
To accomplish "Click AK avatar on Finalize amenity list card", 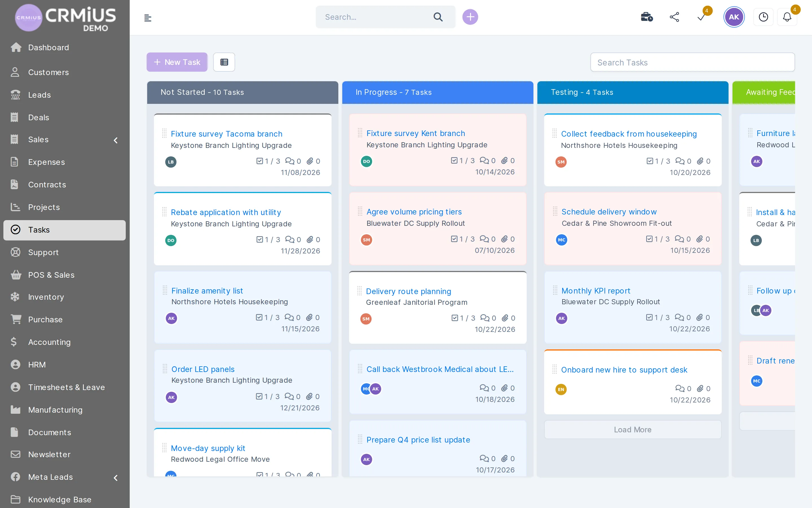I will point(171,318).
